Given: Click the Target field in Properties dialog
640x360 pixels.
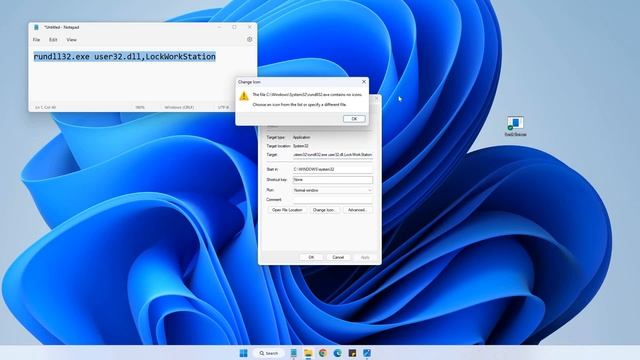Looking at the screenshot, I should click(332, 155).
